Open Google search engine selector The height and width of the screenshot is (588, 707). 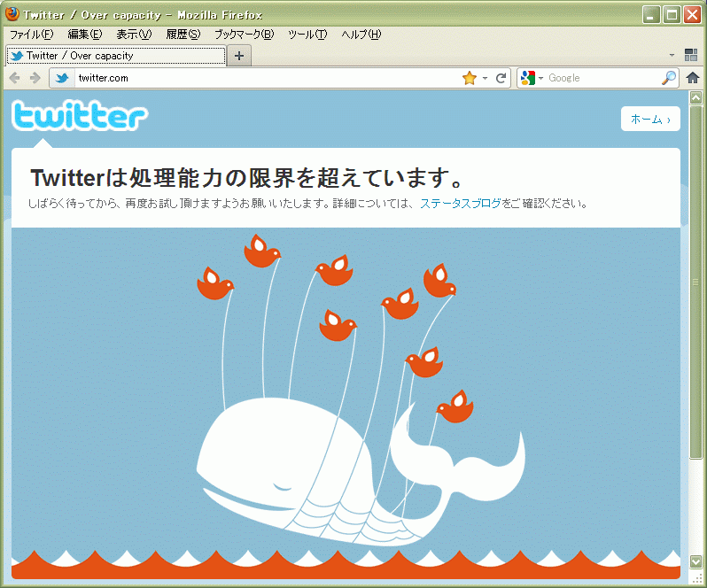point(532,78)
